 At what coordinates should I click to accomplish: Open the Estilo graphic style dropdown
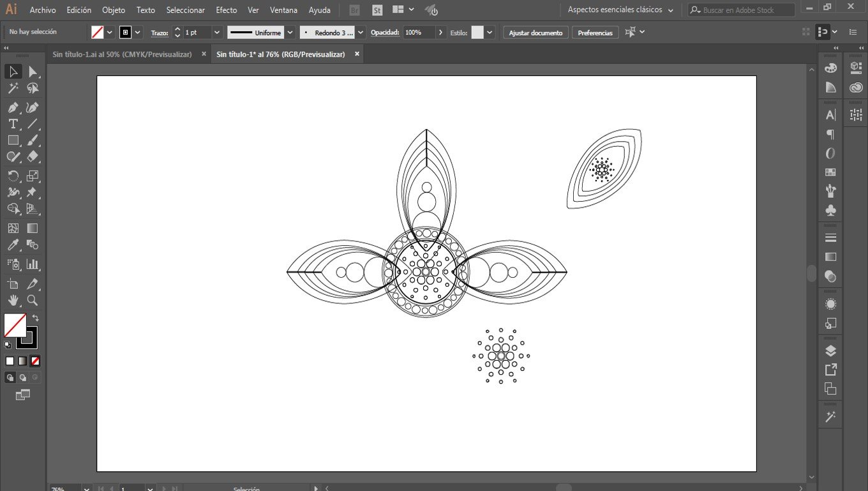tap(491, 32)
